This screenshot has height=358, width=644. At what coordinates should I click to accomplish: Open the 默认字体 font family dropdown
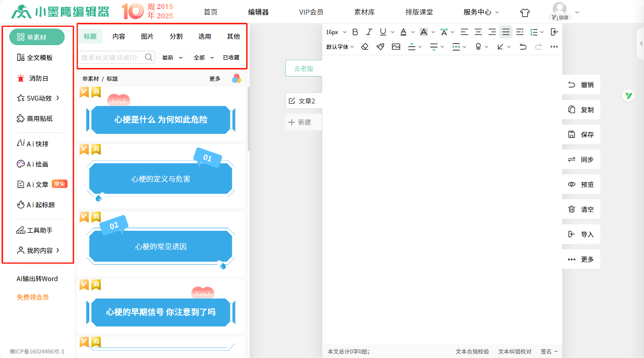tap(340, 47)
